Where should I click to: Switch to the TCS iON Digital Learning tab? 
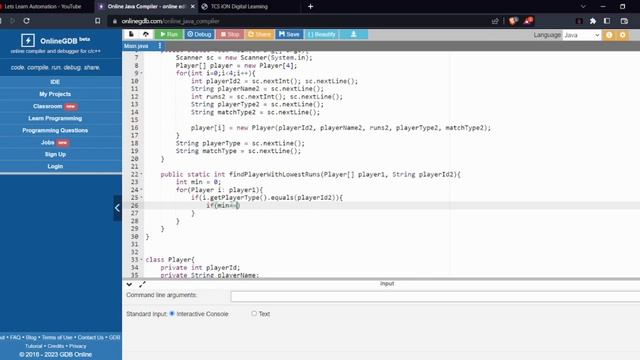(239, 7)
